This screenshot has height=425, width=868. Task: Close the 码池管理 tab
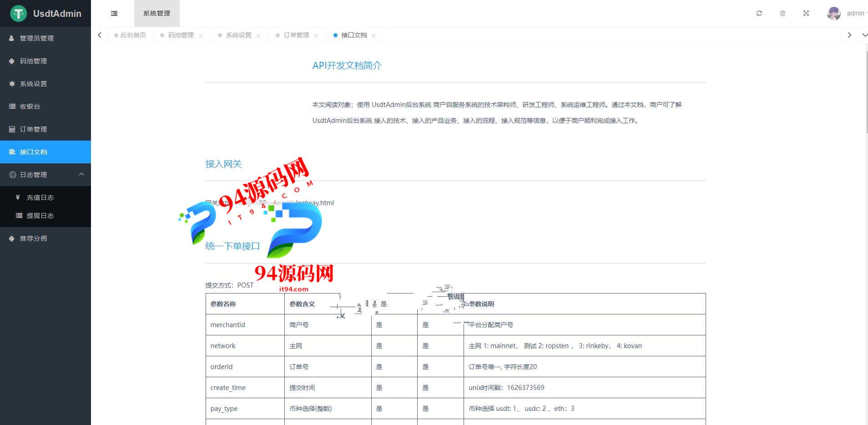pos(201,35)
